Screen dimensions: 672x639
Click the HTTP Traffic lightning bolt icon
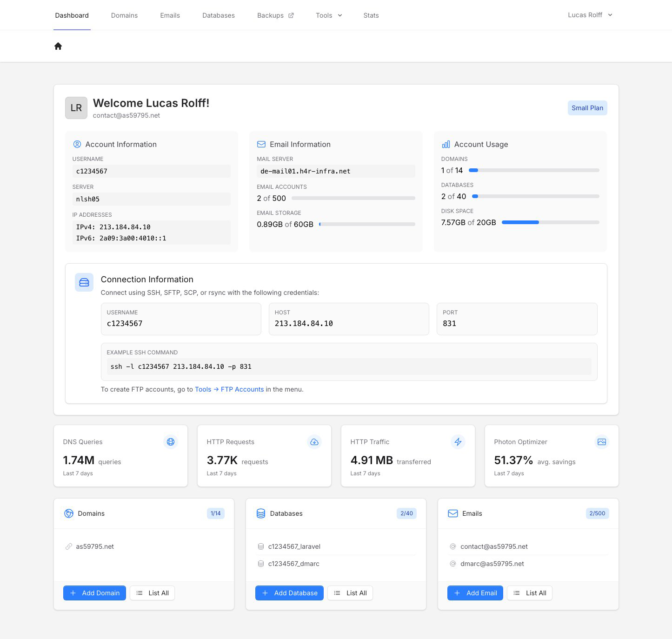point(458,442)
